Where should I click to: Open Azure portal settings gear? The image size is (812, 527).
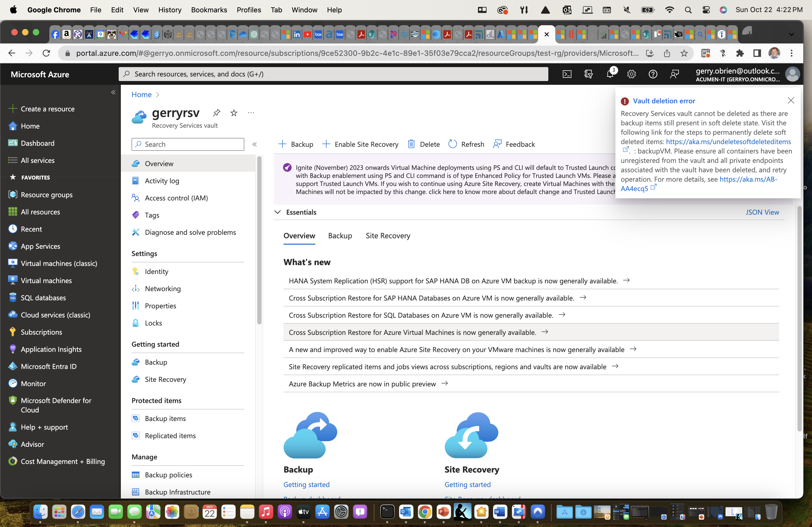pos(631,74)
